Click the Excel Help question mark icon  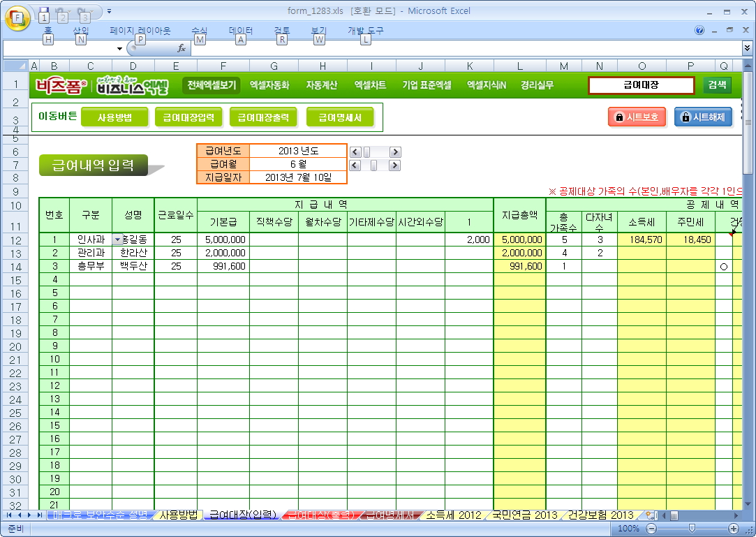[699, 31]
